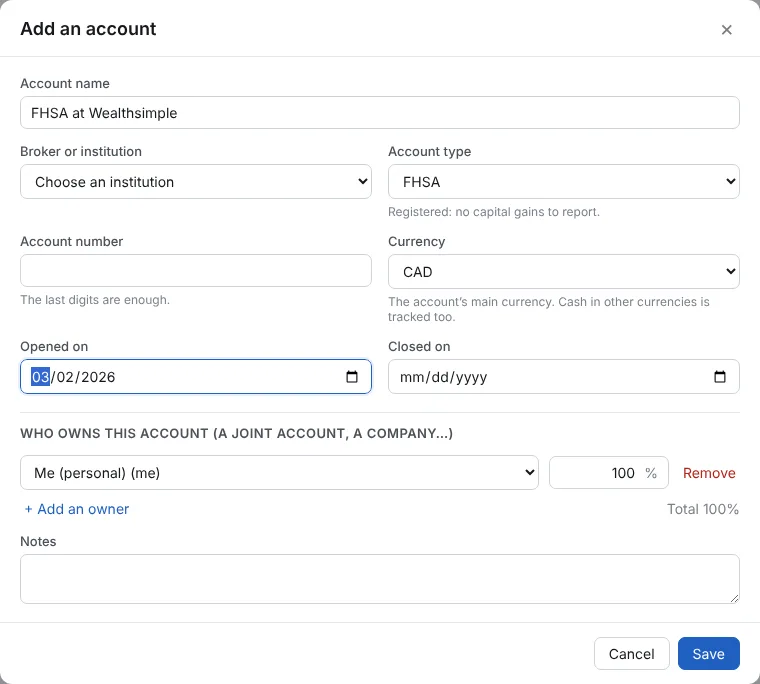Click the 'Closed on' label
This screenshot has height=684, width=760.
point(419,347)
